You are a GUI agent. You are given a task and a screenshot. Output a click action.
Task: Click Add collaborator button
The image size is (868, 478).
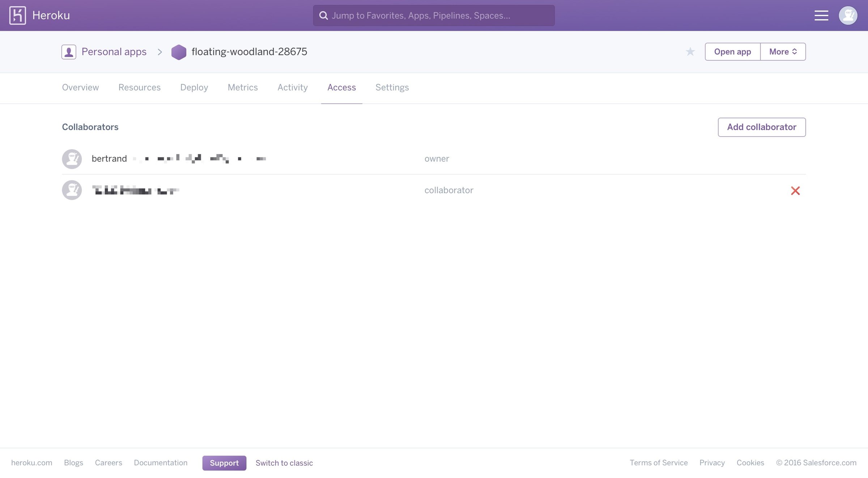click(762, 127)
